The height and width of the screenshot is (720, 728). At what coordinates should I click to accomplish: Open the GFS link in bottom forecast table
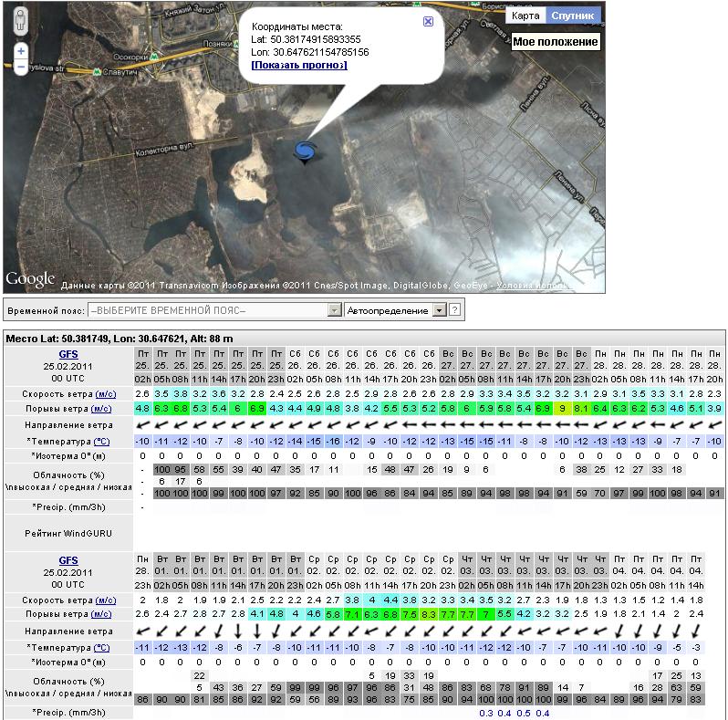[x=68, y=559]
